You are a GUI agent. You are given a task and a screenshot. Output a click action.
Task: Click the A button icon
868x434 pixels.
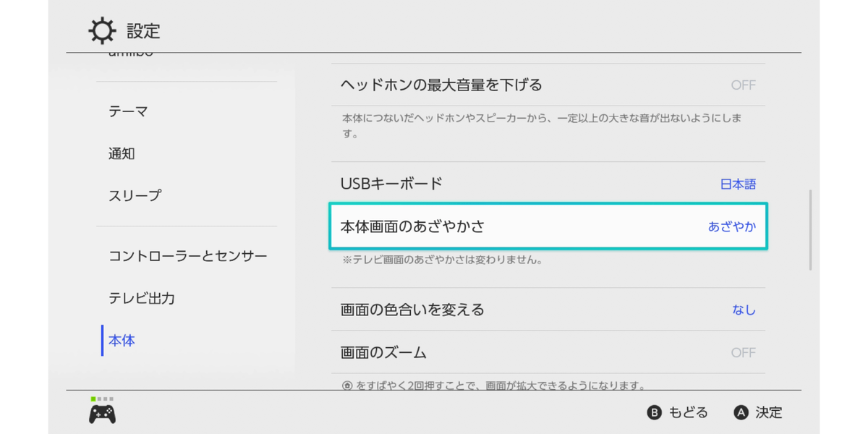(x=740, y=413)
